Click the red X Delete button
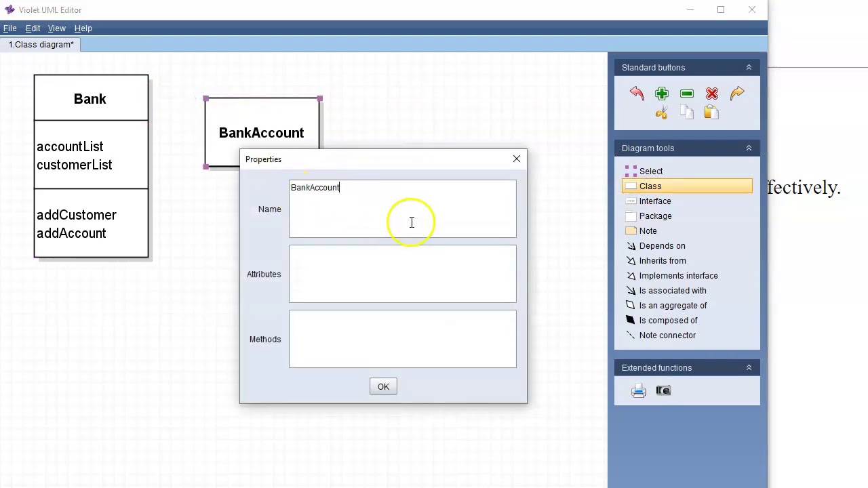868x488 pixels. 712,94
